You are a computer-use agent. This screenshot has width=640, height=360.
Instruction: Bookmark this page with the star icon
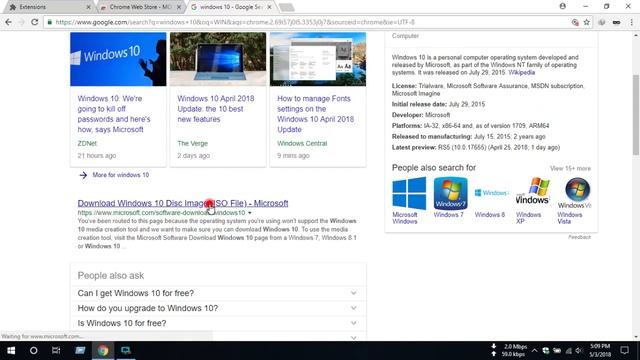(587, 22)
